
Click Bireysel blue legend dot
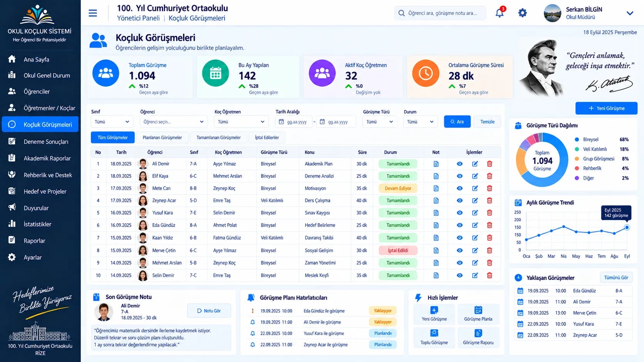click(x=577, y=140)
